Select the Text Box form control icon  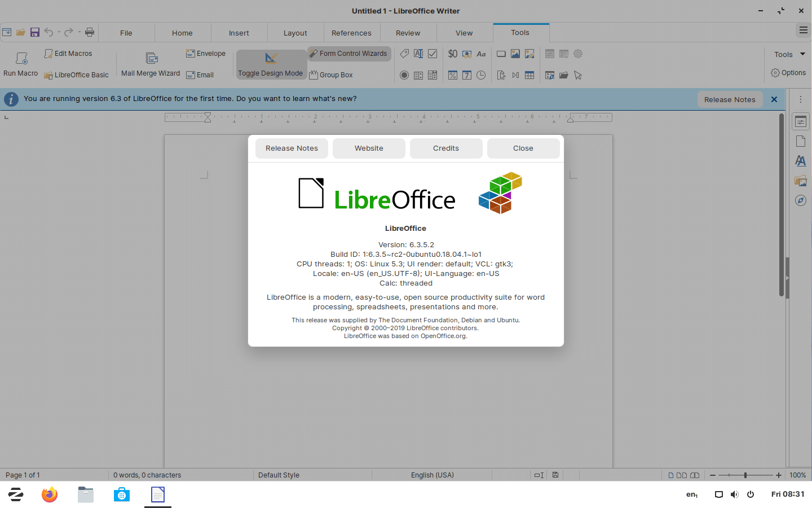pyautogui.click(x=418, y=54)
